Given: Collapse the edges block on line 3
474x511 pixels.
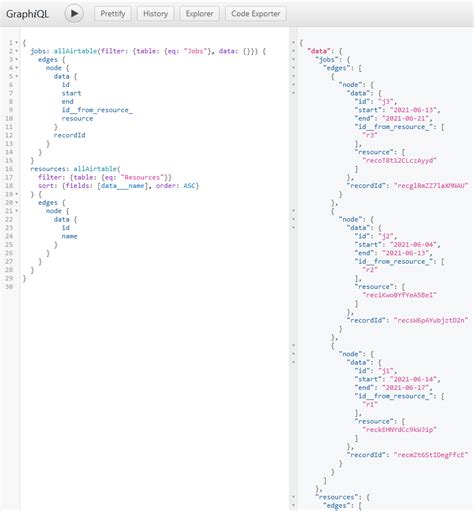Looking at the screenshot, I should 17,59.
